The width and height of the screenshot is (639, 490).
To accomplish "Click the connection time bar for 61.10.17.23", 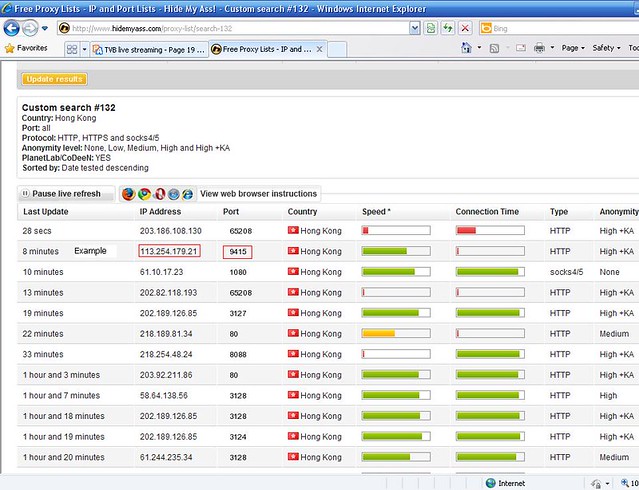I will [x=490, y=271].
